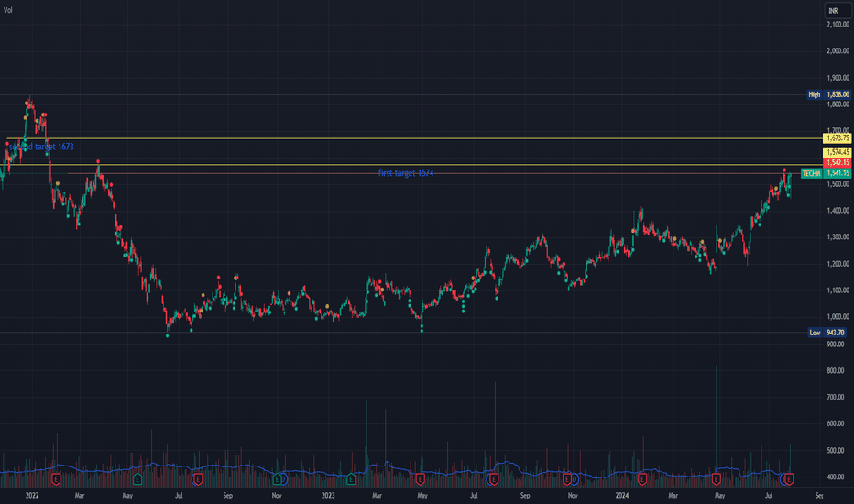Open the INR currency selector

pos(838,10)
